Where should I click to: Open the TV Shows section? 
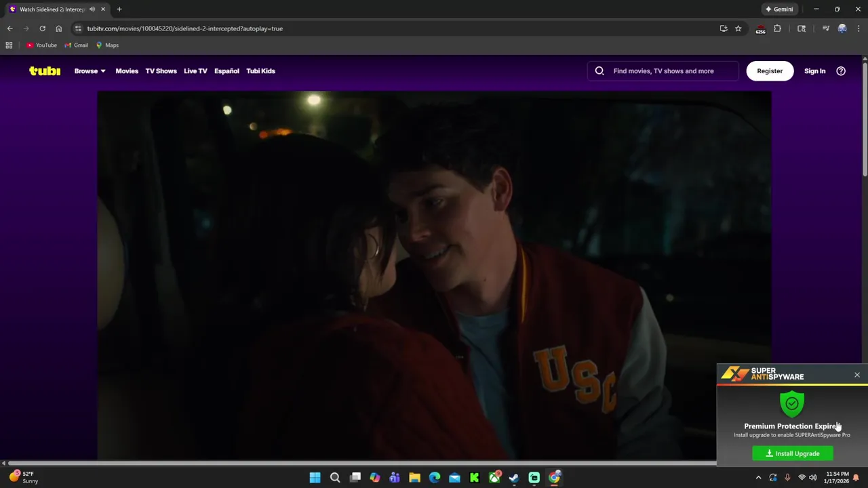tap(161, 71)
